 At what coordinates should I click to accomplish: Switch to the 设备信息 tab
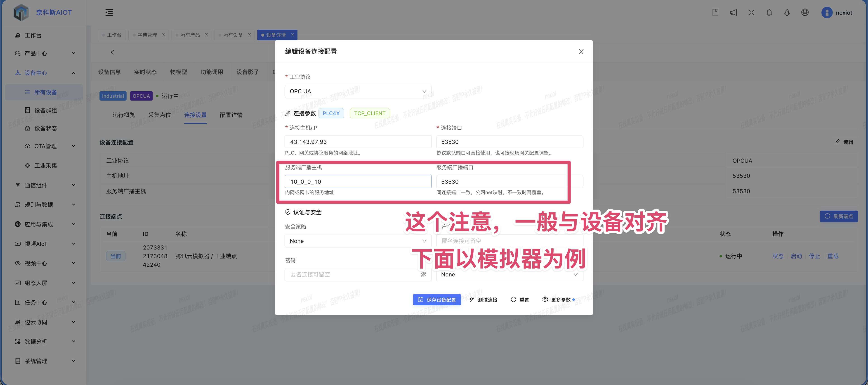109,72
